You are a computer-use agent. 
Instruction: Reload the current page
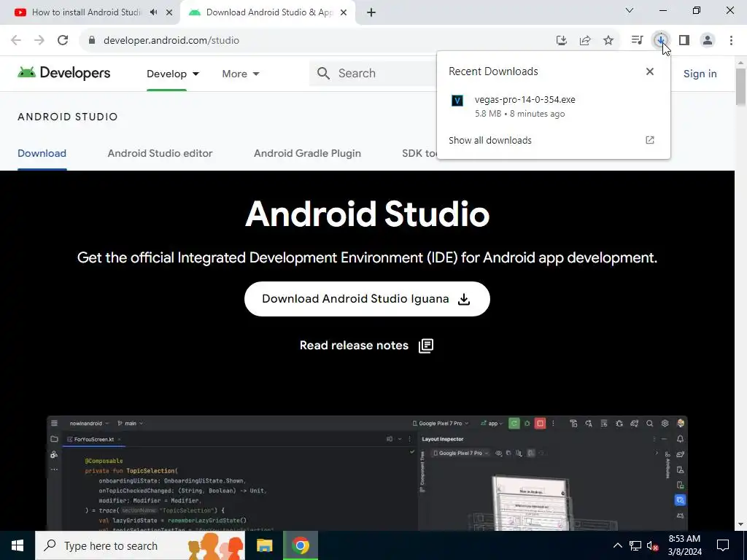coord(63,40)
